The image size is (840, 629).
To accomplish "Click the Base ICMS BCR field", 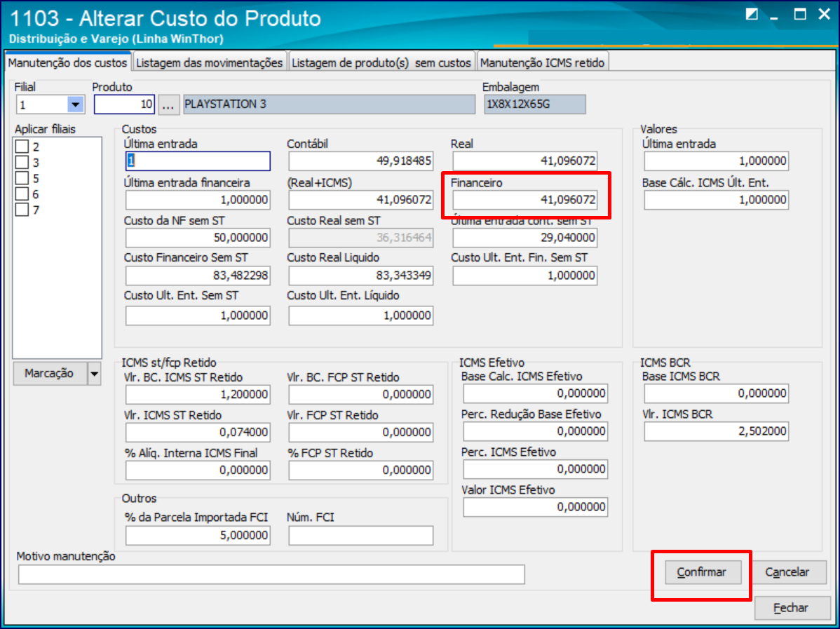I will (717, 394).
